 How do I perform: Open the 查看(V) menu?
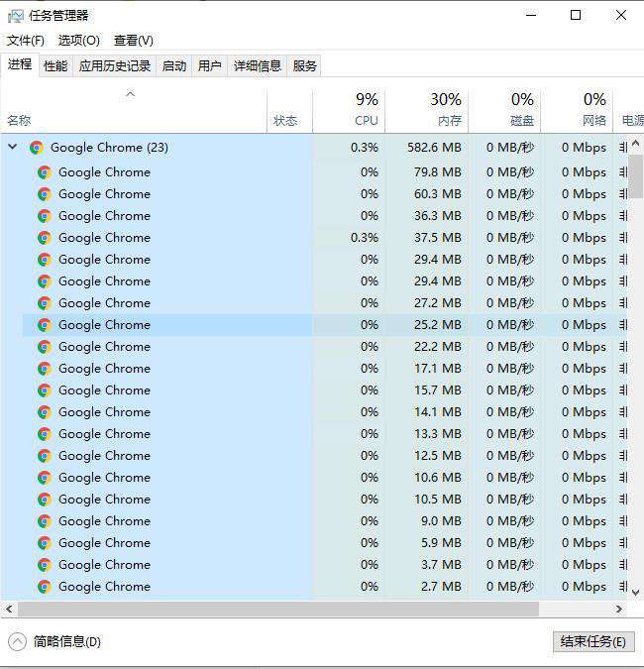coord(134,41)
